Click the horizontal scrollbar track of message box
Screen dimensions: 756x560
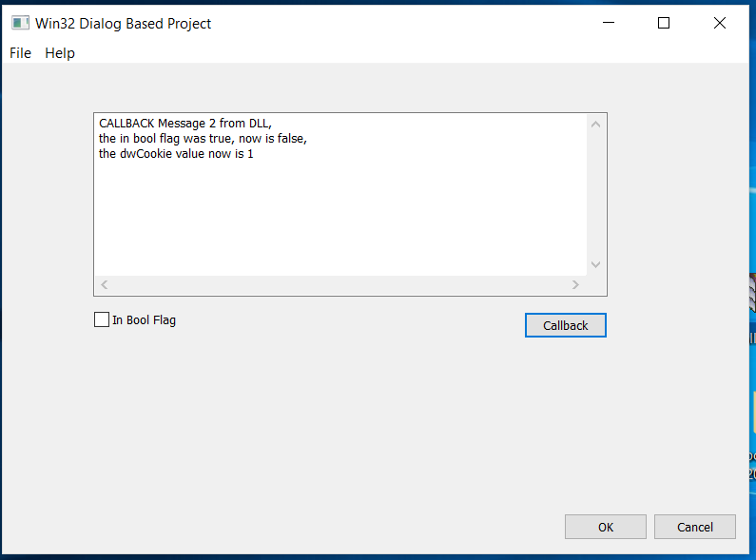(x=339, y=285)
